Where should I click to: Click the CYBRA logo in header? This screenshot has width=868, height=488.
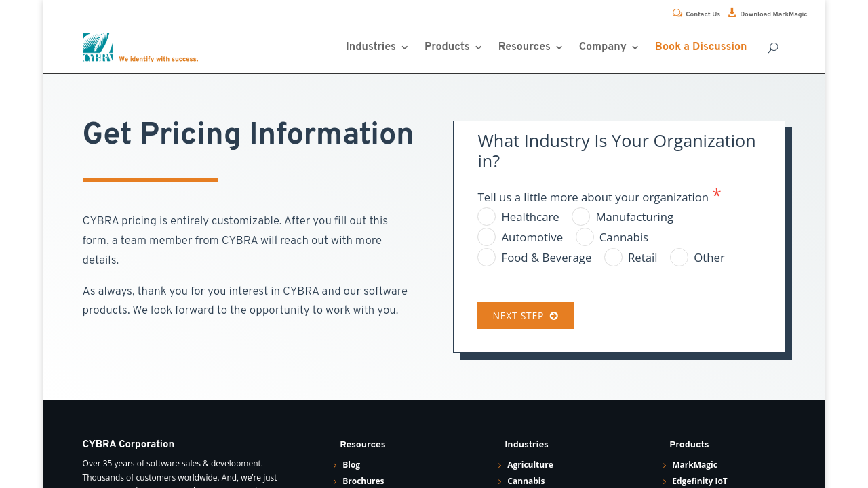click(x=140, y=47)
